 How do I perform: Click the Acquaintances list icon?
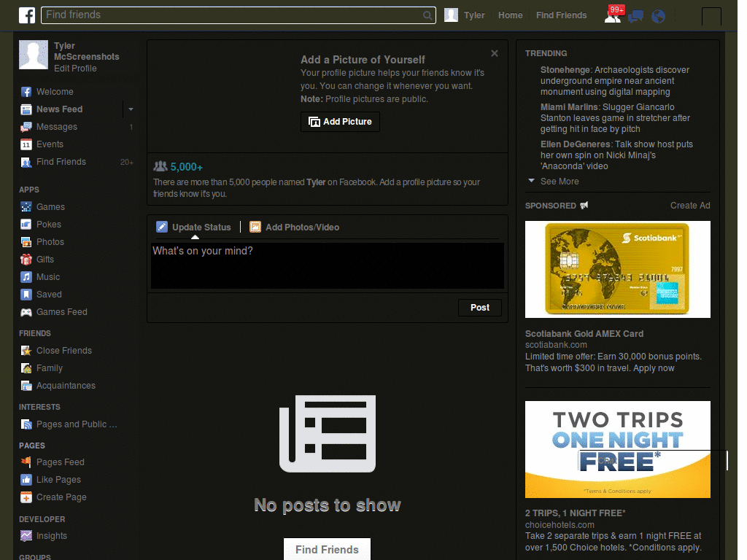pos(26,386)
